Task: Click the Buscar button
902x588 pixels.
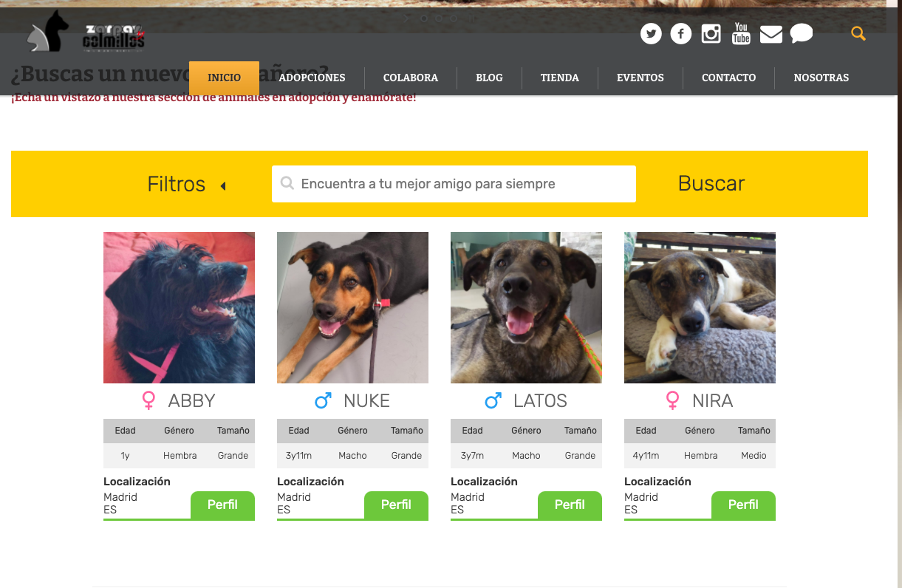Action: click(x=711, y=184)
